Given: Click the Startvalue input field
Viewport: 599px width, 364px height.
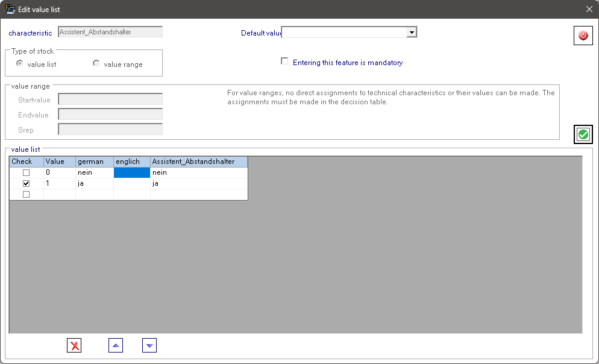Looking at the screenshot, I should pyautogui.click(x=110, y=99).
